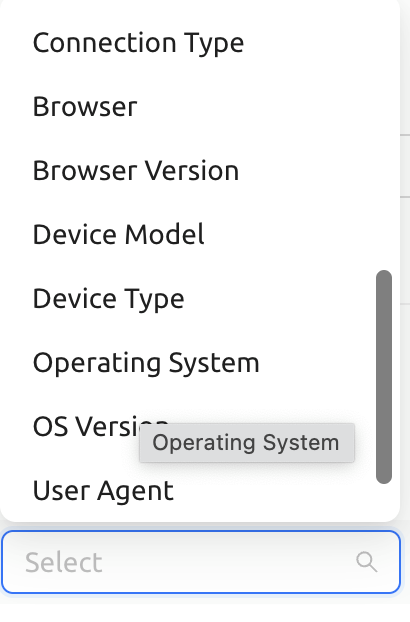The image size is (410, 622).
Task: Click the Operating System tooltip popup
Action: [x=247, y=443]
